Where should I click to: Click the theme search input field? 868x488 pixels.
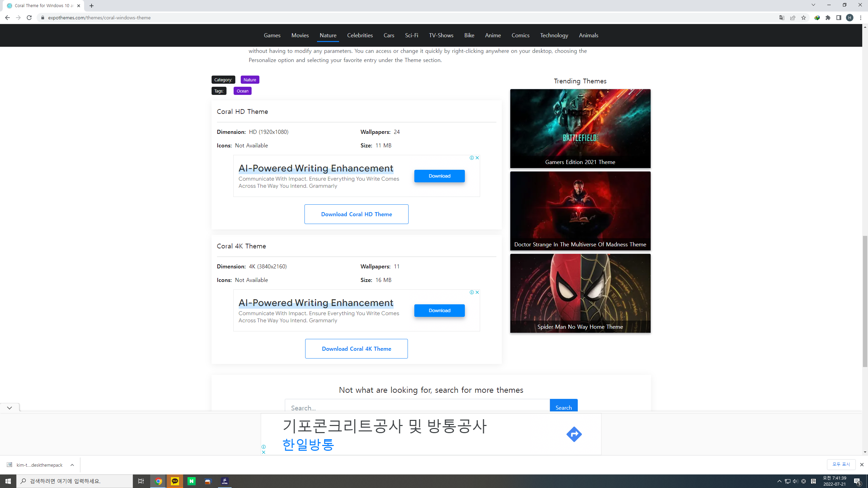pyautogui.click(x=417, y=406)
